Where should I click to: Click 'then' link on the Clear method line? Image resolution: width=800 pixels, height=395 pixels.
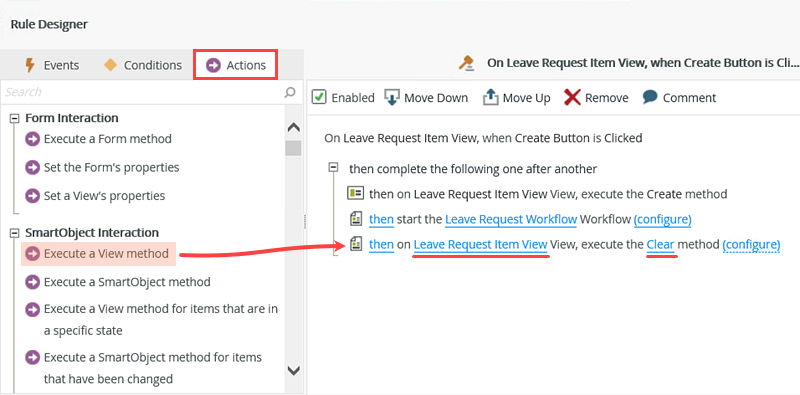(x=381, y=245)
